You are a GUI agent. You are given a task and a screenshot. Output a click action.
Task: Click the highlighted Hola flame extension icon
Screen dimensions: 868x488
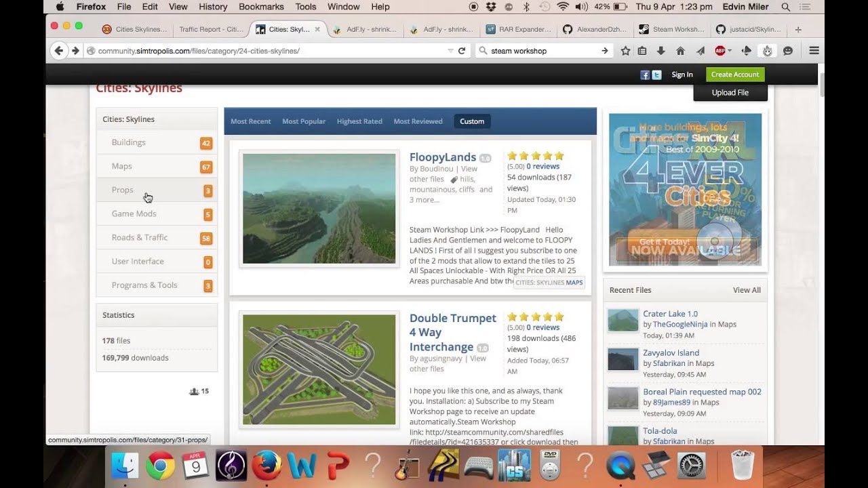coord(768,51)
